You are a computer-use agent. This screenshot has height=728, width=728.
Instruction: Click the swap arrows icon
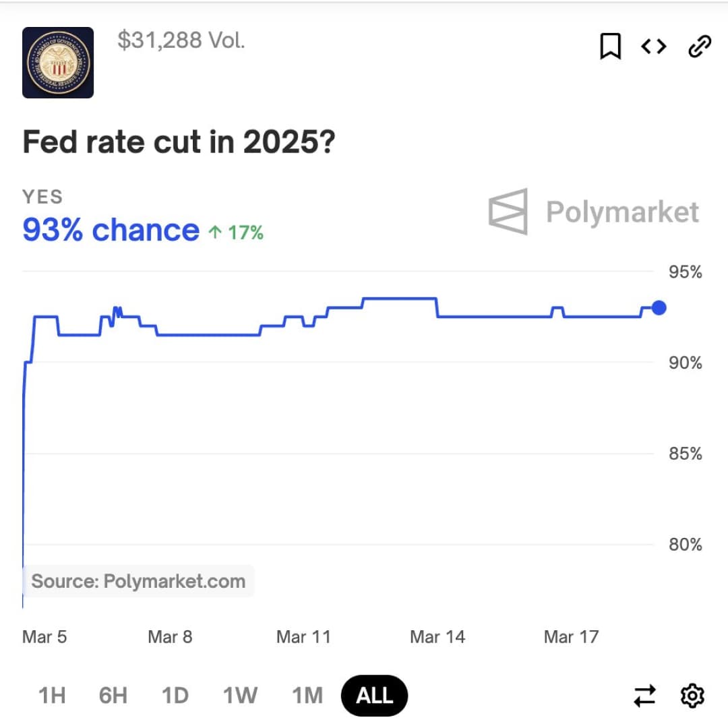(x=644, y=696)
